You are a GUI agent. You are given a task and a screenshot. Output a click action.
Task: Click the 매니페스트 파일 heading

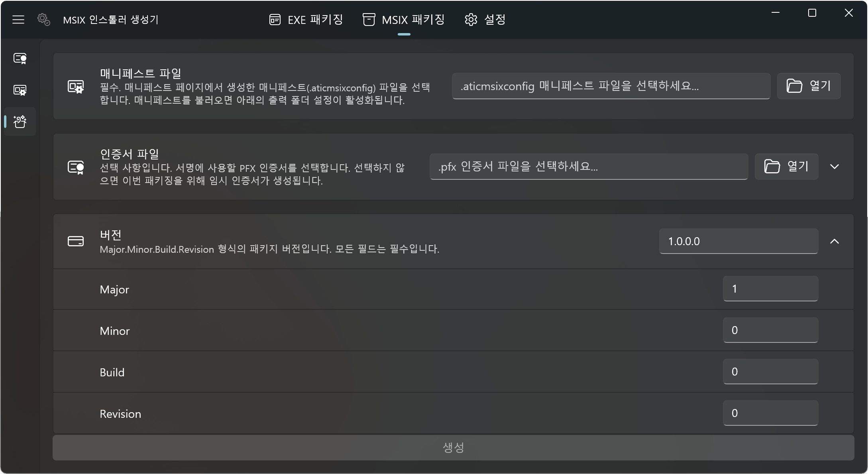(x=141, y=73)
